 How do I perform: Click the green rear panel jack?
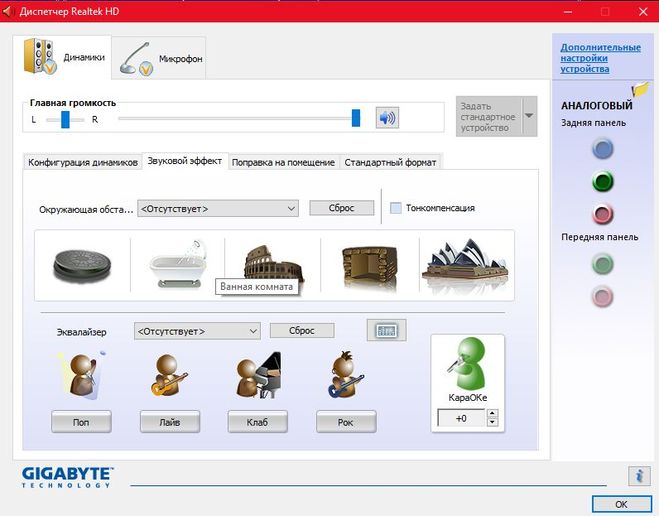coord(603,182)
